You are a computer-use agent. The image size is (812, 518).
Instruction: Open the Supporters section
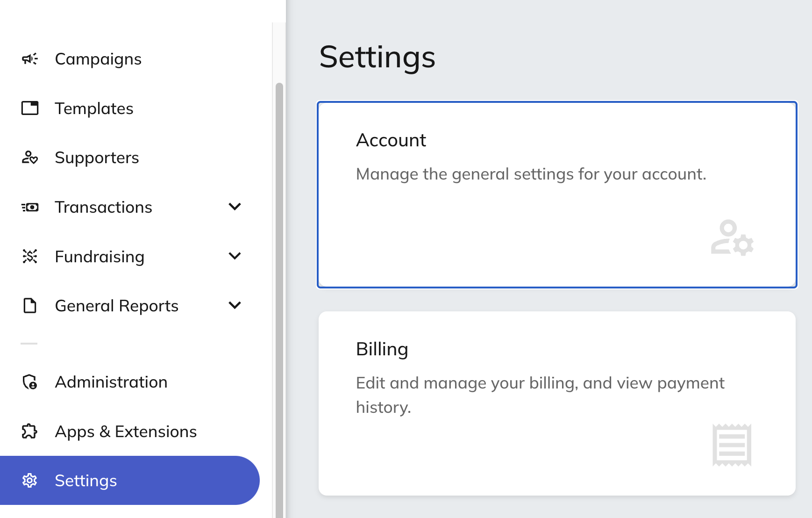97,158
